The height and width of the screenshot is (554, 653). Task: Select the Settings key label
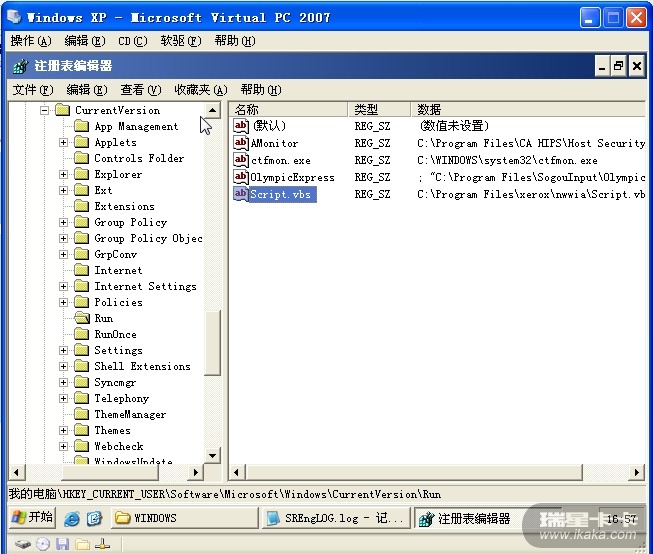pos(118,350)
